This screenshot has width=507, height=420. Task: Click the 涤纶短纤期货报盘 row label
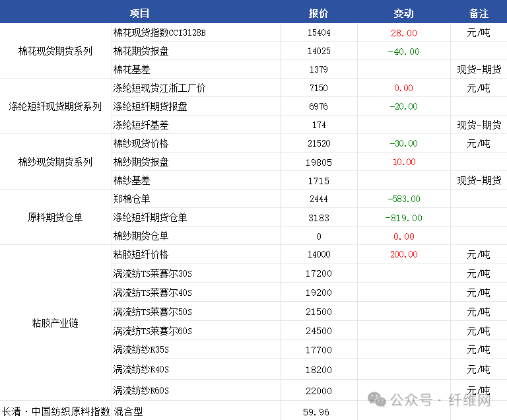pyautogui.click(x=150, y=106)
